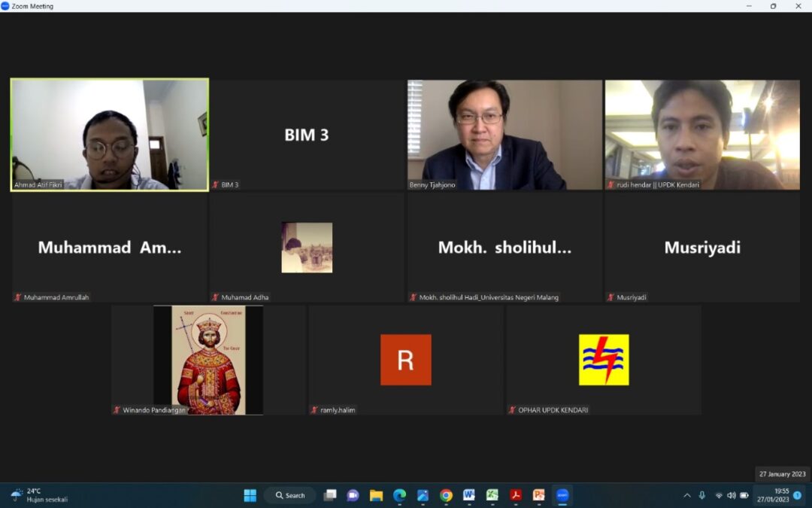Select Benny Tjahjono's video tile
This screenshot has height=508, width=812.
pyautogui.click(x=504, y=135)
